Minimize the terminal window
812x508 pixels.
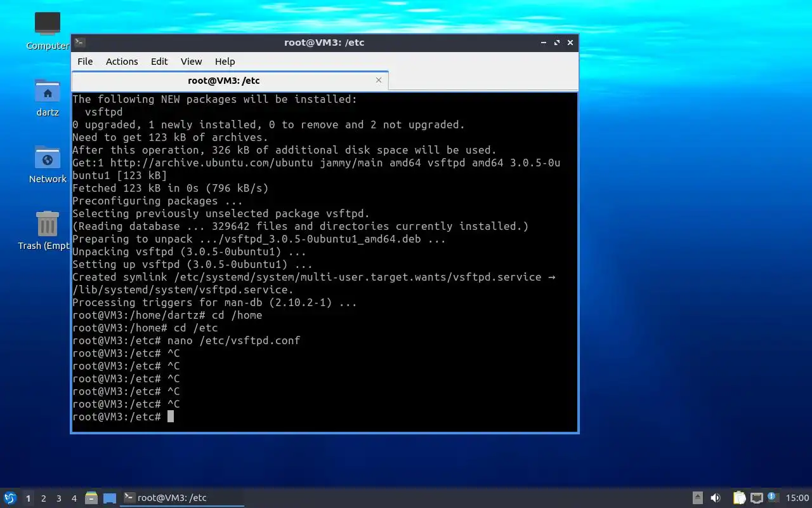pyautogui.click(x=544, y=43)
